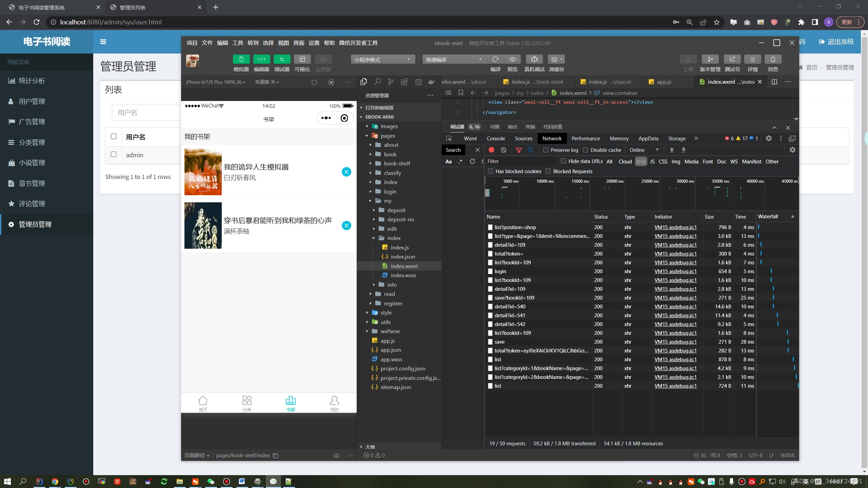Switch to the Console tab
The width and height of the screenshot is (868, 488).
click(495, 138)
